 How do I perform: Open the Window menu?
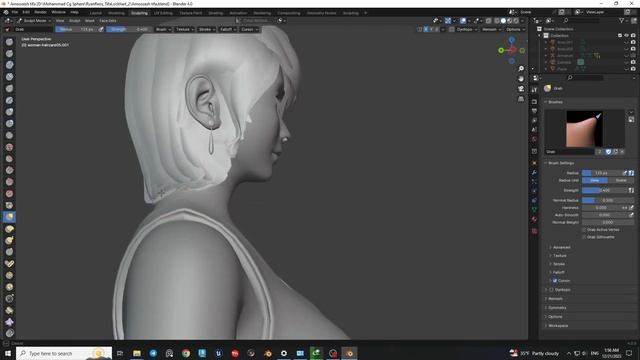coord(58,12)
